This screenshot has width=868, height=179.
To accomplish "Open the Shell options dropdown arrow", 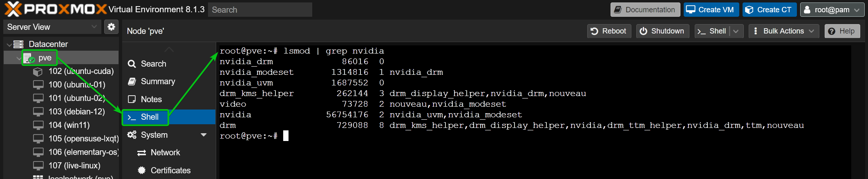I will pyautogui.click(x=736, y=31).
